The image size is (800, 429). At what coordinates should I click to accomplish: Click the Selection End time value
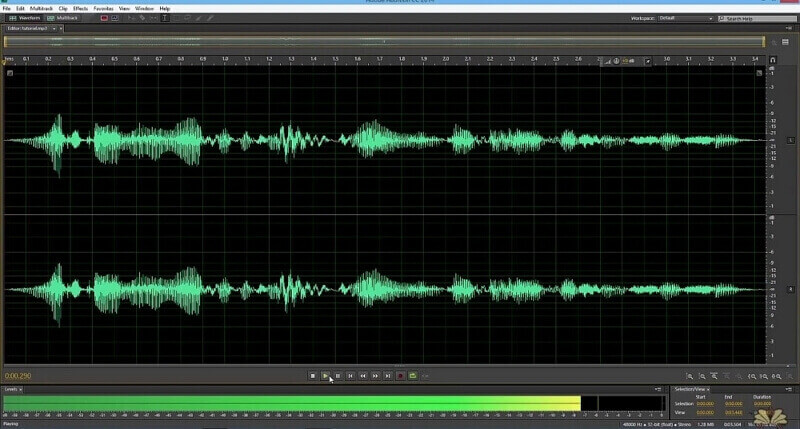[x=734, y=404]
